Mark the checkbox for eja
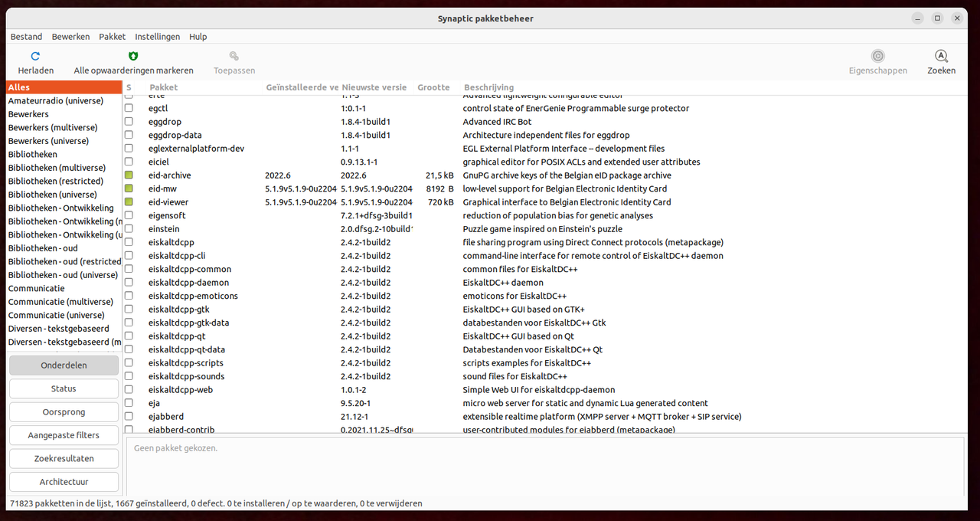Screen dimensions: 980x521 [129, 403]
